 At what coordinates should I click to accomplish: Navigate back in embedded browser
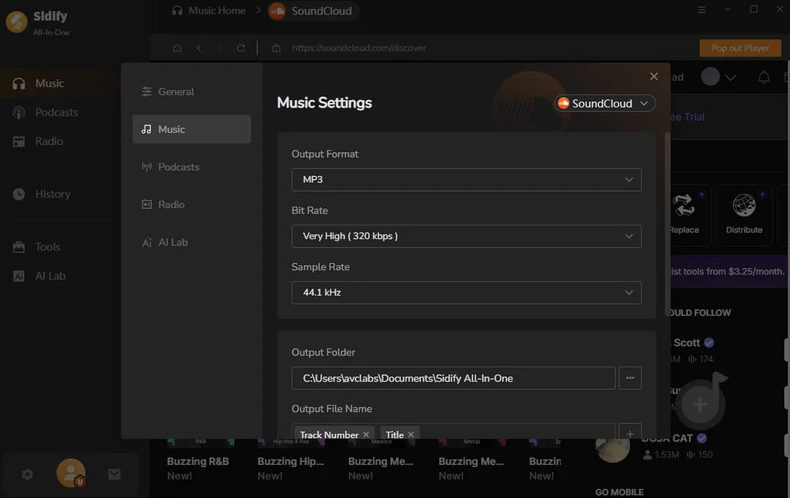click(x=199, y=48)
